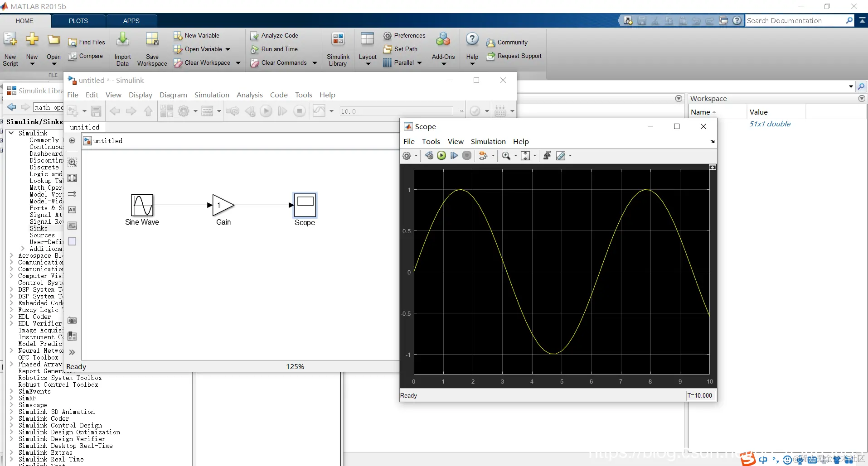Insert an image from the Simulink palette

tap(72, 226)
